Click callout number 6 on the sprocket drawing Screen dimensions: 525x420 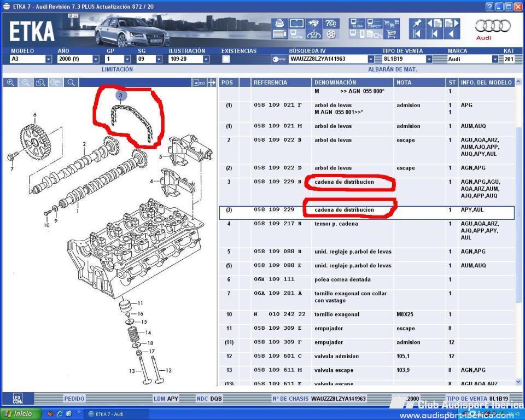[x=35, y=115]
